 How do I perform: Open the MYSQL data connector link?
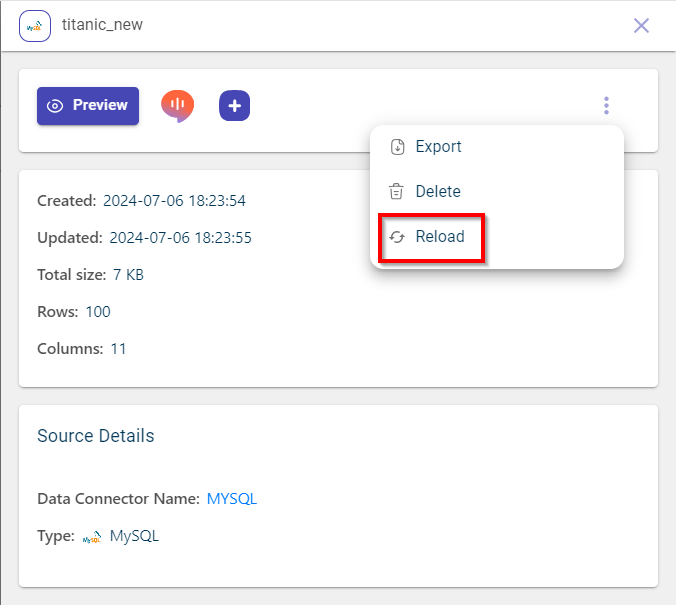pyautogui.click(x=232, y=499)
